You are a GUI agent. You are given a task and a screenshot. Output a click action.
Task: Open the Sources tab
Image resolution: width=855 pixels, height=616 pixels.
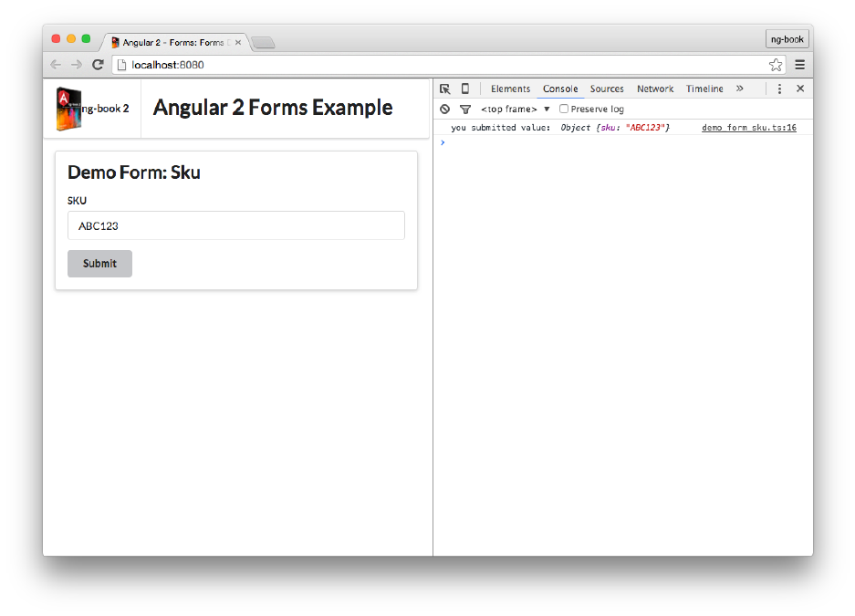pyautogui.click(x=607, y=89)
